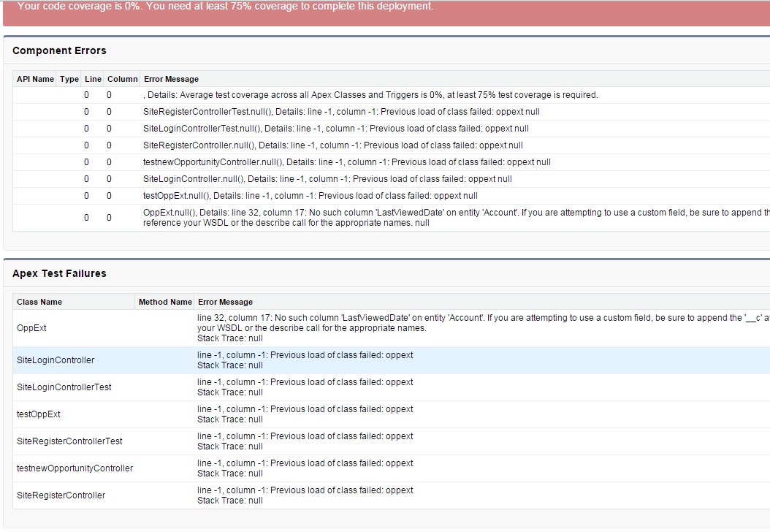770x532 pixels.
Task: Select the highlighted SiteLoginController class row
Action: click(x=56, y=360)
